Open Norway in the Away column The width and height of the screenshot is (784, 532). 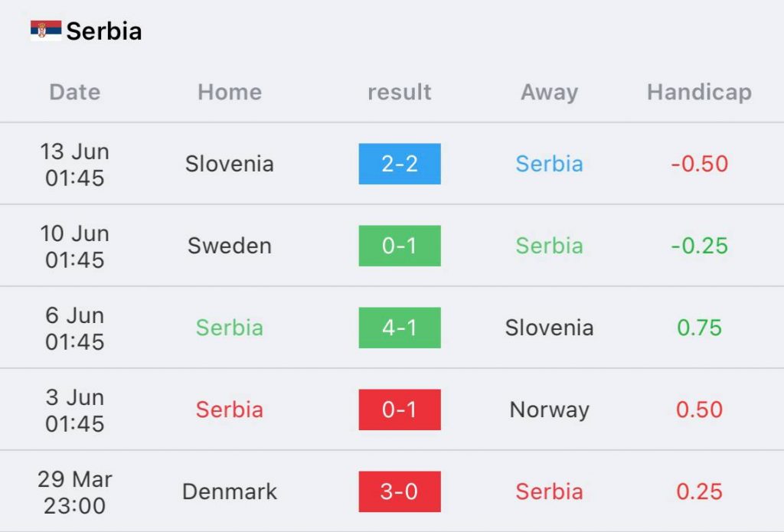[x=550, y=410]
